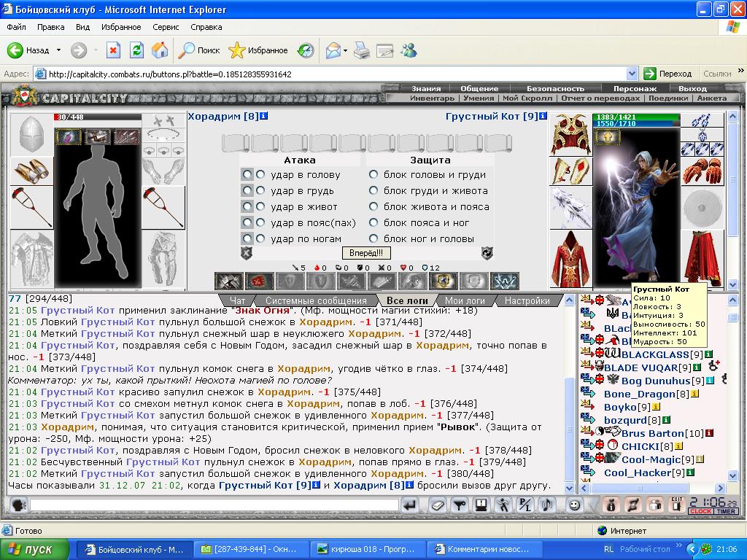The image size is (747, 560).
Task: Click the browser Refresh icon
Action: (136, 50)
